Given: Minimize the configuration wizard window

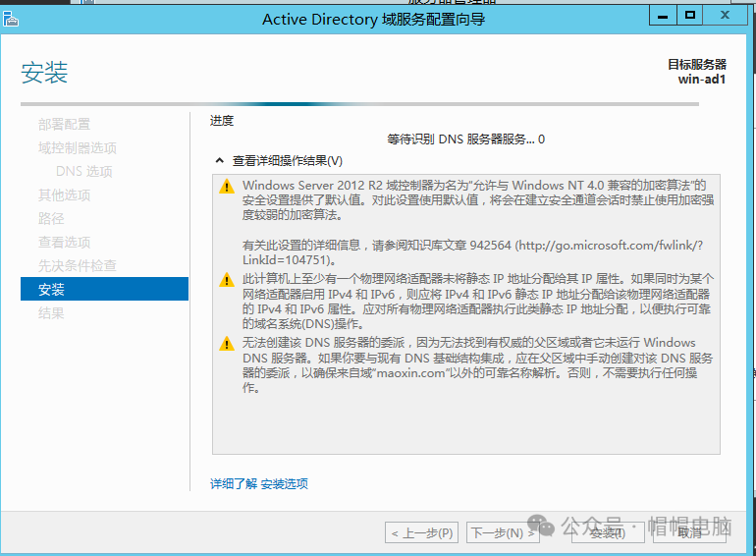Looking at the screenshot, I should [663, 16].
